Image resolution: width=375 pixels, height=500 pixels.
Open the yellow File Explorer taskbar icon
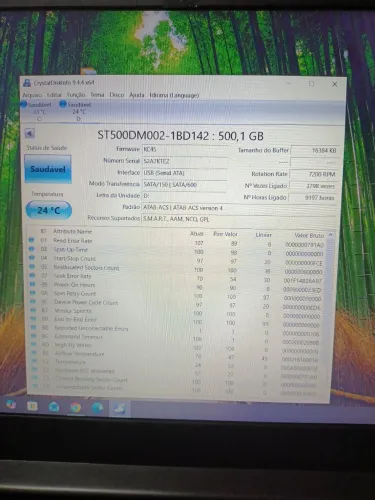click(x=32, y=406)
